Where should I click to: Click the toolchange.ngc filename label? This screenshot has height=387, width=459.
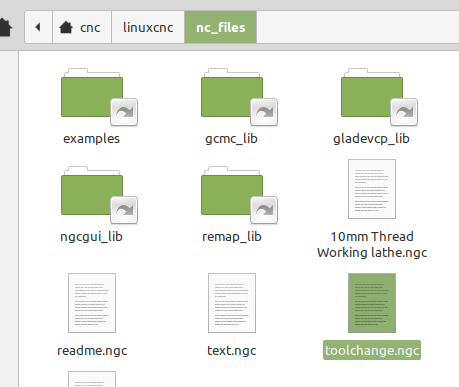point(372,350)
